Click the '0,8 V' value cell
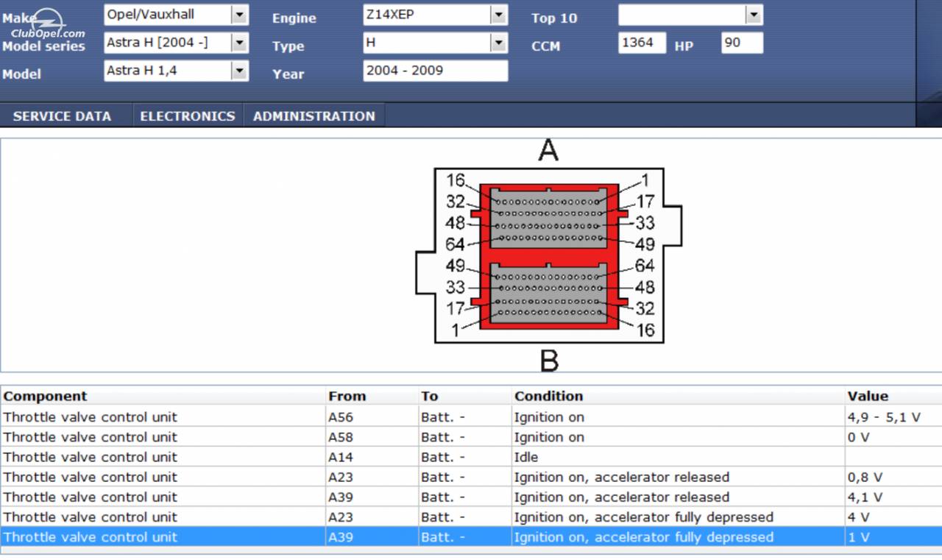This screenshot has height=560, width=942. point(893,477)
